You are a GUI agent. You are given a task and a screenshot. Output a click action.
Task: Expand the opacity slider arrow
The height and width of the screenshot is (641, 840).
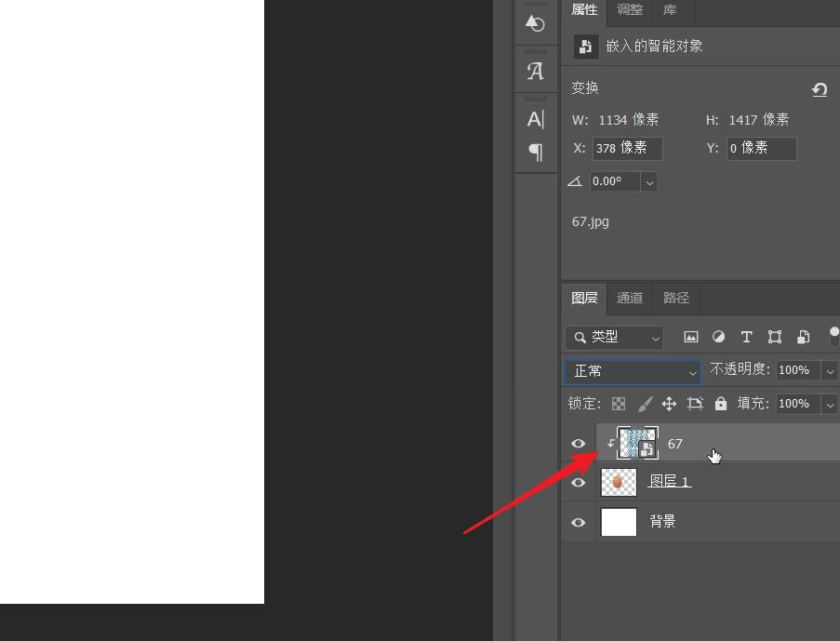[x=830, y=371]
